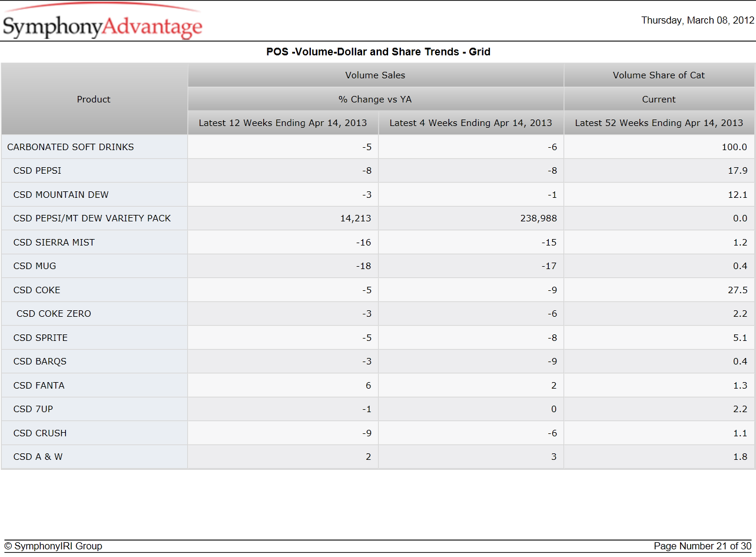This screenshot has width=756, height=557.
Task: Select the CSD SIERRA MIST row label
Action: pyautogui.click(x=54, y=242)
